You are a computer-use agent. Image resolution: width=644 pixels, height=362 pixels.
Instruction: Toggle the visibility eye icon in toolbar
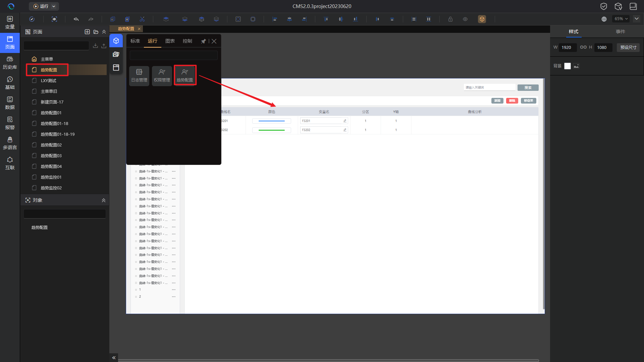coord(465,19)
